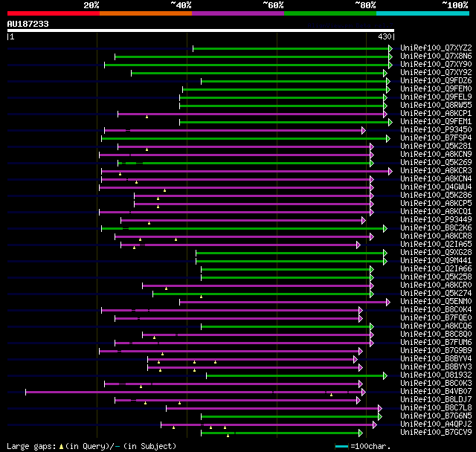Click the UniRef100_Q7XYZ2 alignment arrowhead
The height and width of the screenshot is (452, 476).
click(390, 48)
